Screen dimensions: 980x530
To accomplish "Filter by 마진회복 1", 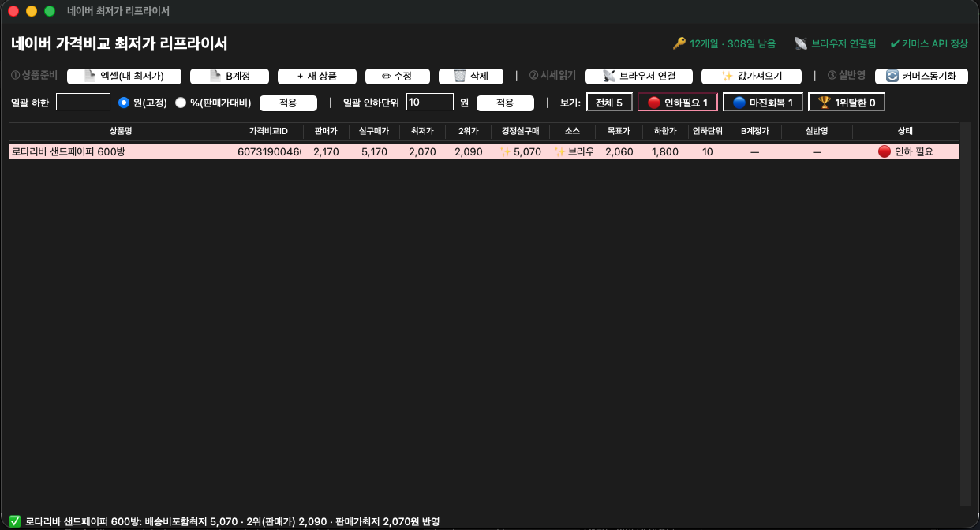I will [763, 103].
